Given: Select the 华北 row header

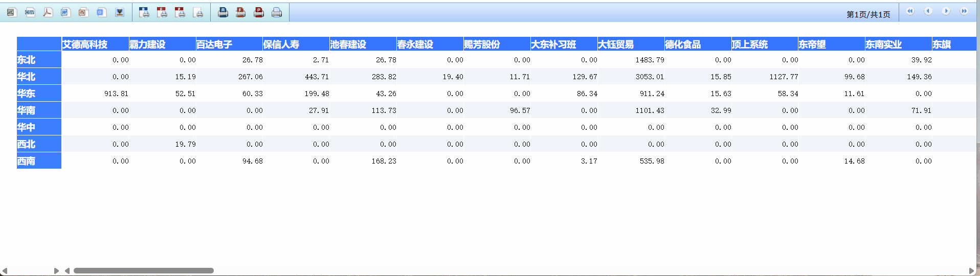Looking at the screenshot, I should (x=38, y=77).
